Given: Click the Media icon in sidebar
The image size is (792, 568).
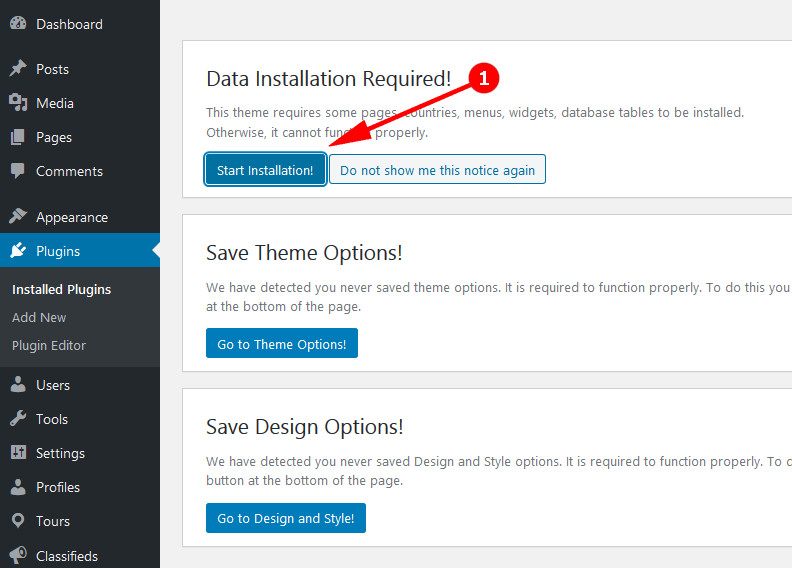Looking at the screenshot, I should pyautogui.click(x=18, y=103).
